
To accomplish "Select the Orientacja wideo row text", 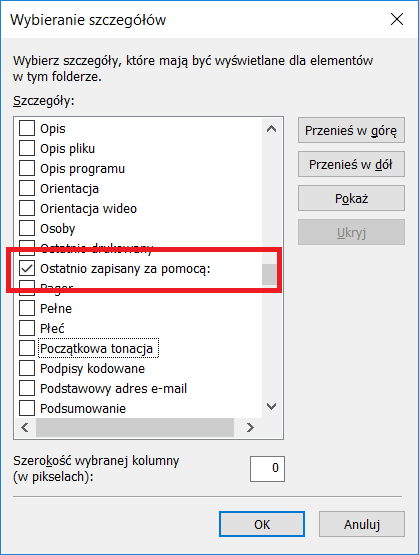I will point(88,208).
